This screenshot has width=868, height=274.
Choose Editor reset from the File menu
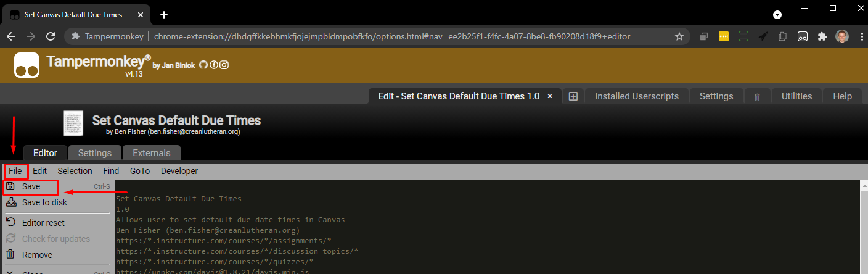[x=58, y=223]
